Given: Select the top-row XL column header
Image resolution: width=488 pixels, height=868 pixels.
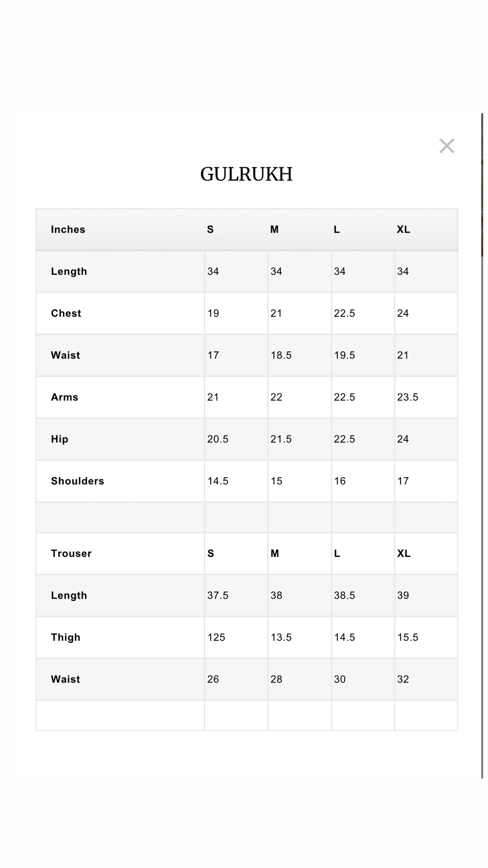Looking at the screenshot, I should (403, 229).
